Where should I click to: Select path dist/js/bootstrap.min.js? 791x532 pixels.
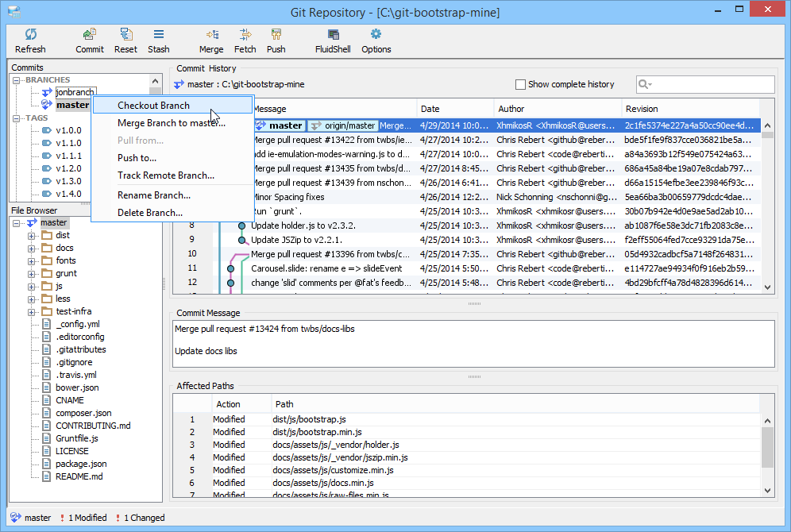[x=317, y=432]
